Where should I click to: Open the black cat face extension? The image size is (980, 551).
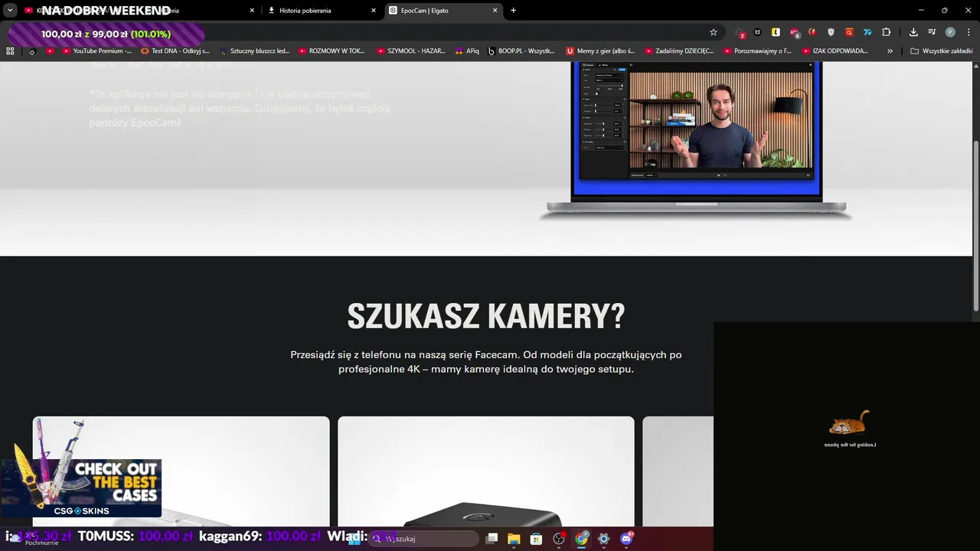(758, 32)
